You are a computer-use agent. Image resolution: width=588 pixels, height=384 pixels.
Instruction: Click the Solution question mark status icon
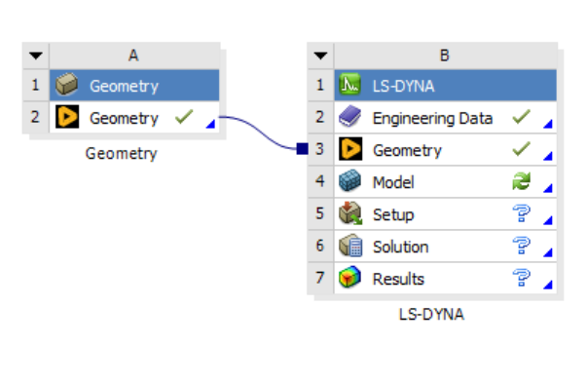tap(522, 246)
